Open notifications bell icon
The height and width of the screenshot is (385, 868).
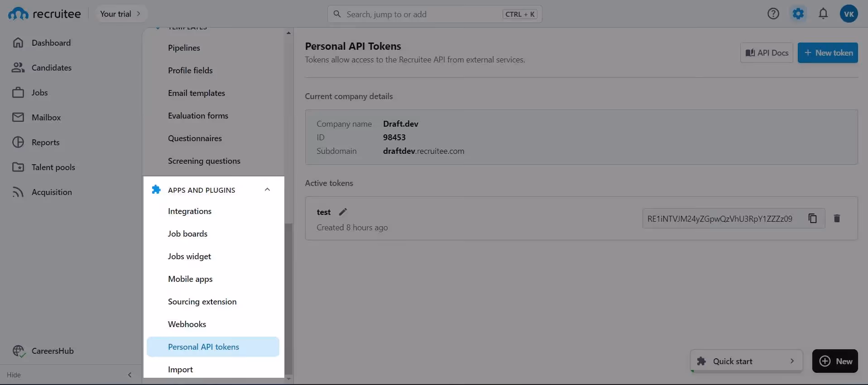pyautogui.click(x=823, y=14)
